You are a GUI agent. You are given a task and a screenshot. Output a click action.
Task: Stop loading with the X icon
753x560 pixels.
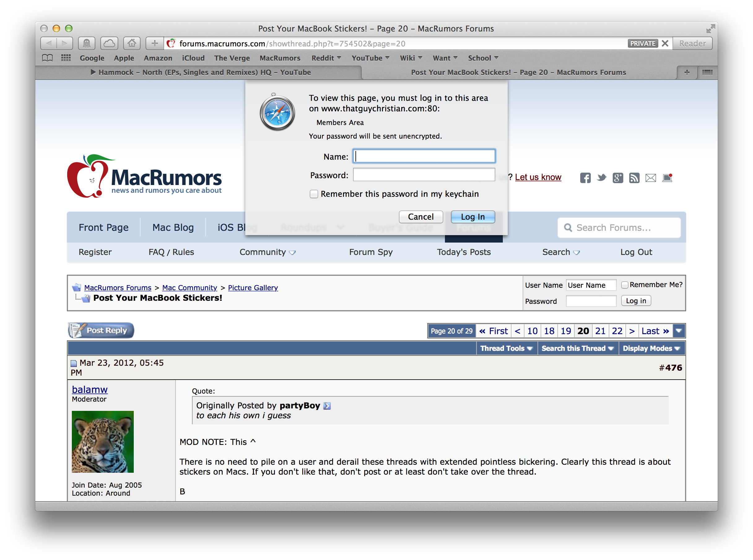(665, 43)
